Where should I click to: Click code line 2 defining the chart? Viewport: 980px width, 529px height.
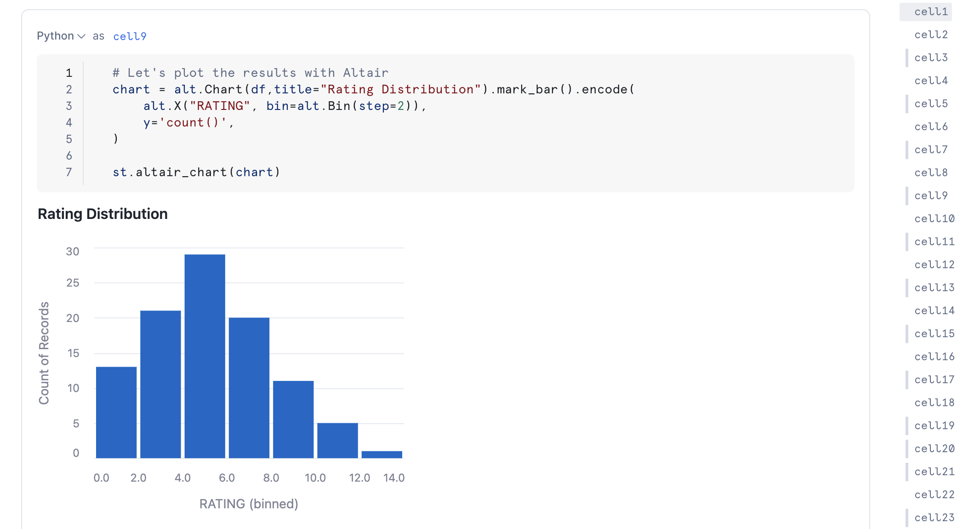point(373,89)
